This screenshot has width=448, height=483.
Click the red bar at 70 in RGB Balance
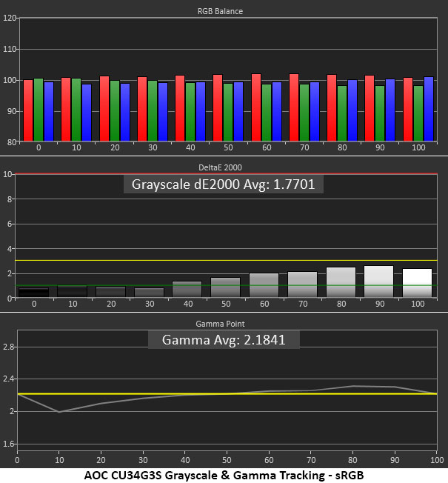(x=294, y=107)
